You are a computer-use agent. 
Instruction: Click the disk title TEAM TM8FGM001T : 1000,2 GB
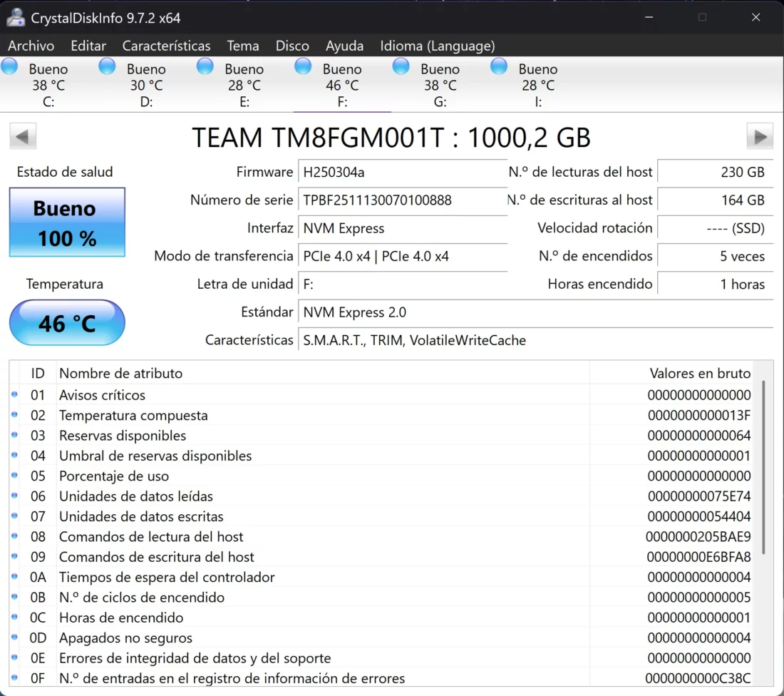click(391, 137)
